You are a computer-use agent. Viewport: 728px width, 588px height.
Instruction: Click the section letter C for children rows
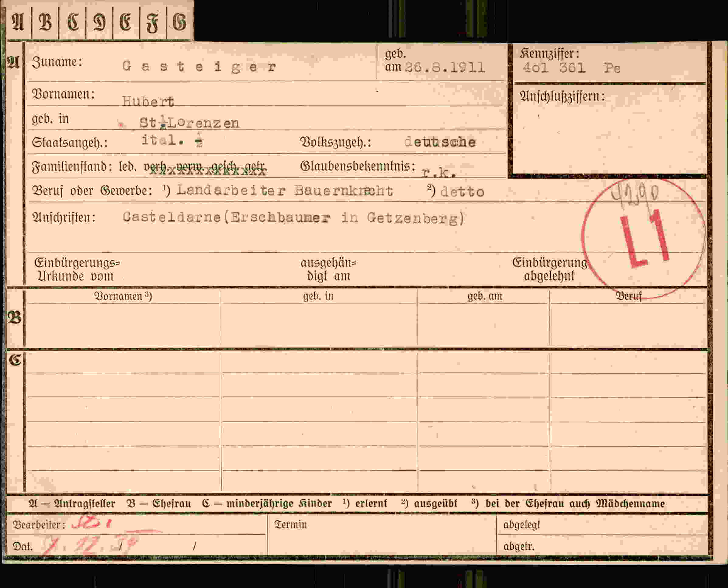coord(15,360)
